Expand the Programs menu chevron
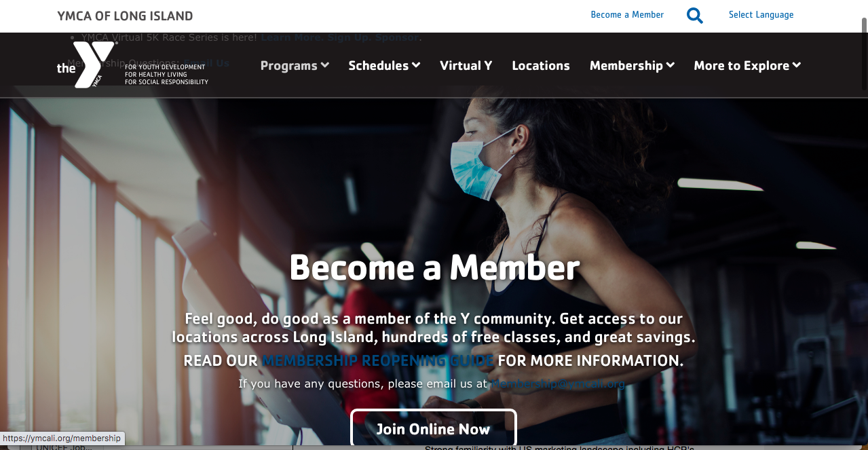The image size is (868, 450). tap(325, 65)
